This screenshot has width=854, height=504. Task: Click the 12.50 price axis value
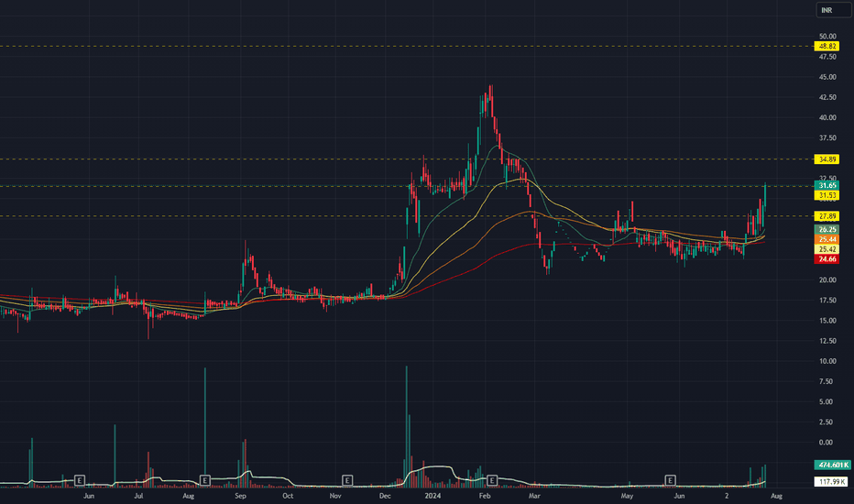point(827,341)
